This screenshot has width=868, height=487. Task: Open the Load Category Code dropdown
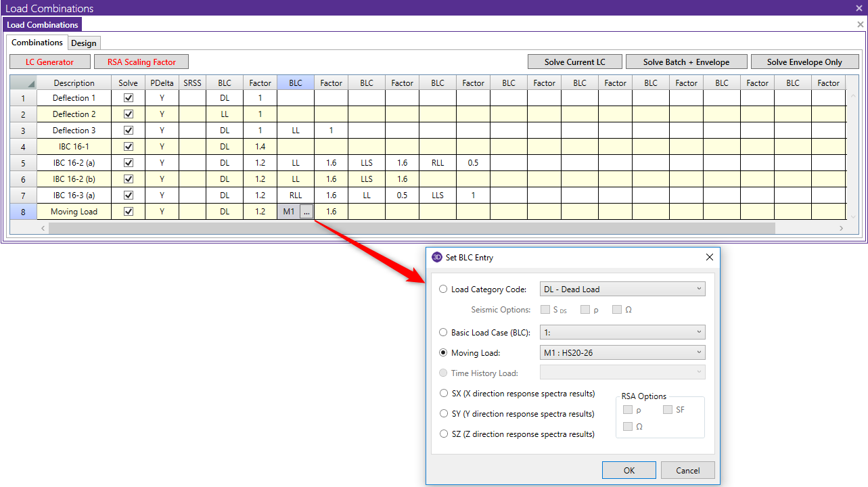[x=622, y=289]
